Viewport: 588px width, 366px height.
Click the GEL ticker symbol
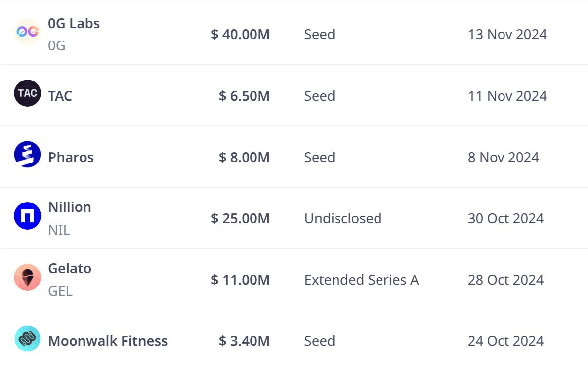(x=60, y=291)
